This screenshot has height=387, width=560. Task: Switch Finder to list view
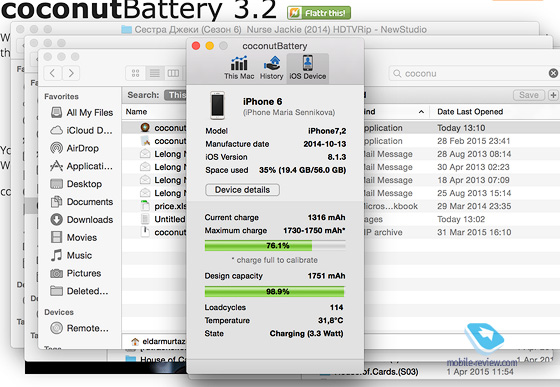pos(155,74)
